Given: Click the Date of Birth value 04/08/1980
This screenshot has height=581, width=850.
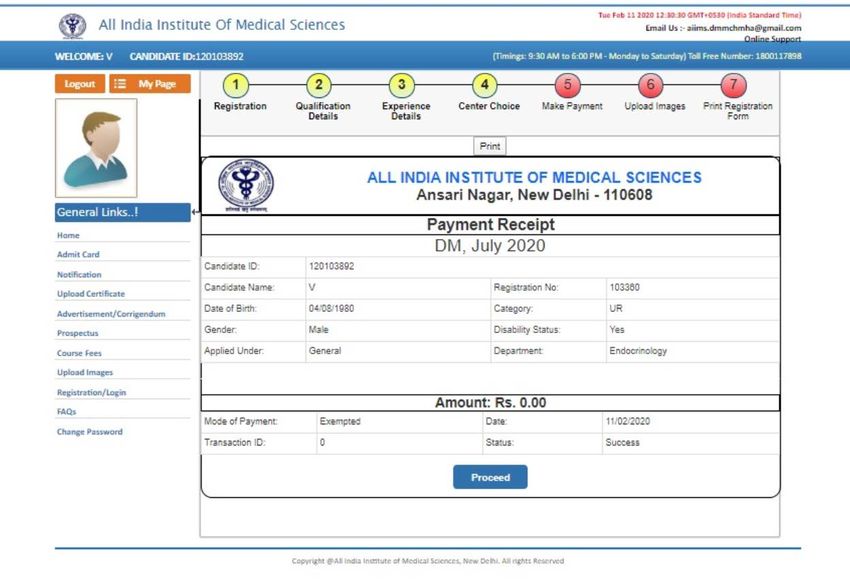Looking at the screenshot, I should [x=331, y=308].
